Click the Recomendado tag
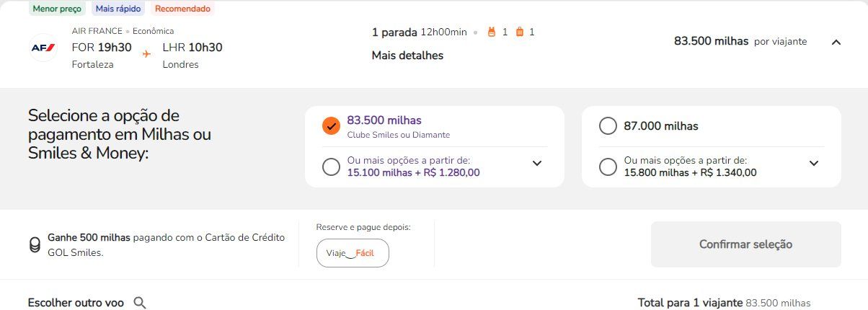This screenshot has height=310, width=868. pos(182,9)
